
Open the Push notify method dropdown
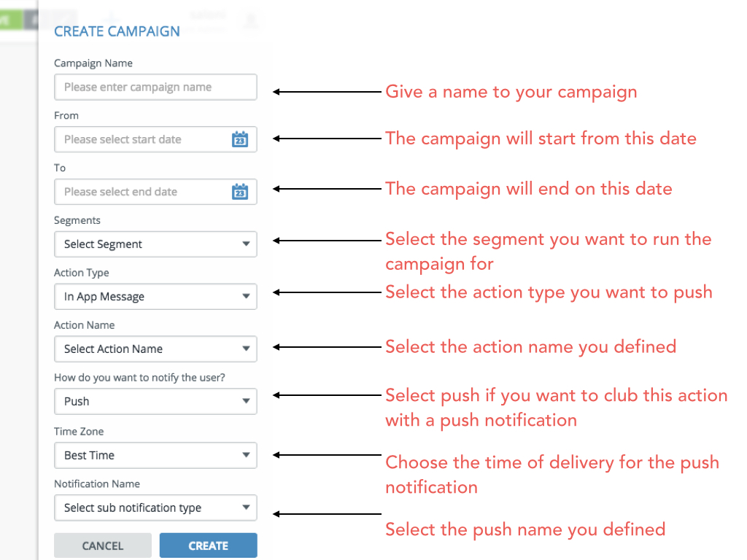point(155,401)
